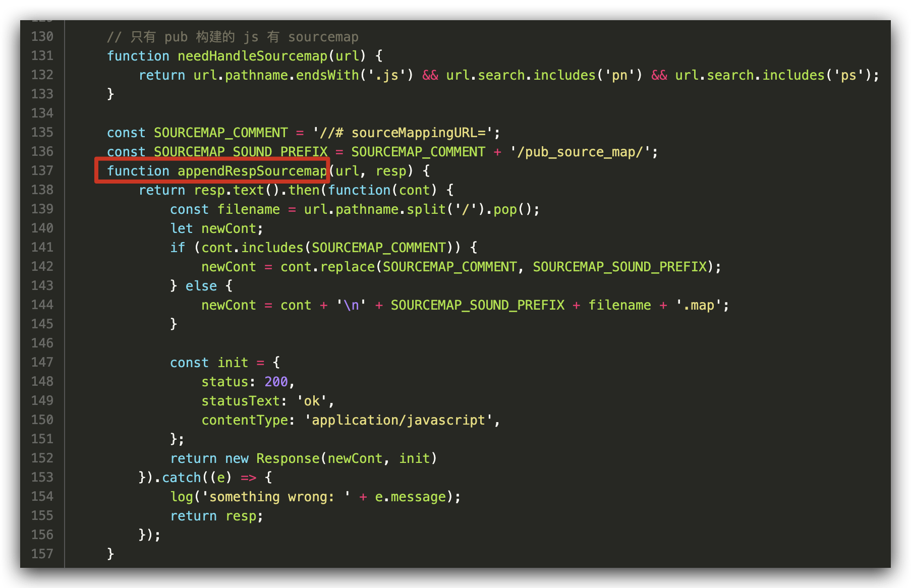Click SOURCEMAP_SOUND_PREFIX declaration on line 136
Screen dimensions: 911x588
241,152
